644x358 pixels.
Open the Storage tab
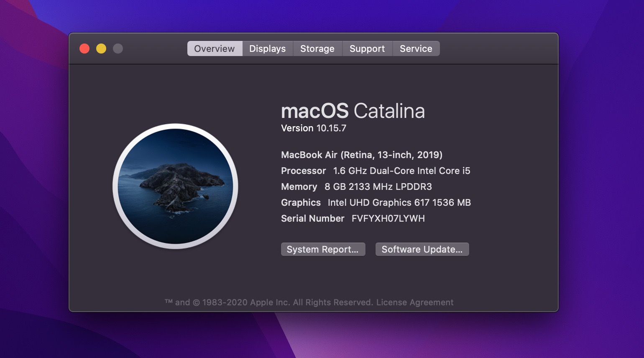click(x=317, y=49)
